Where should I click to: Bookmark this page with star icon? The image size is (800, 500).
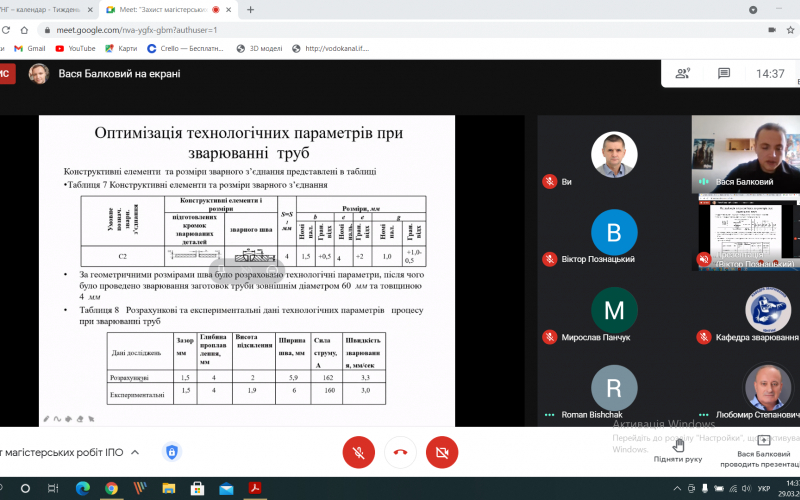(790, 30)
